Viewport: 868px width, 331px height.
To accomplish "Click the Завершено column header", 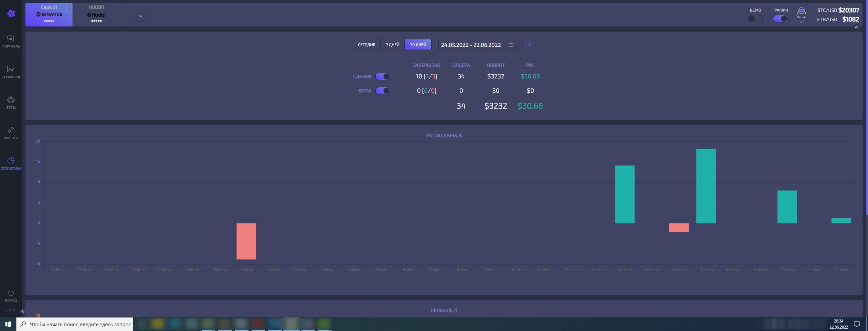I will (427, 65).
